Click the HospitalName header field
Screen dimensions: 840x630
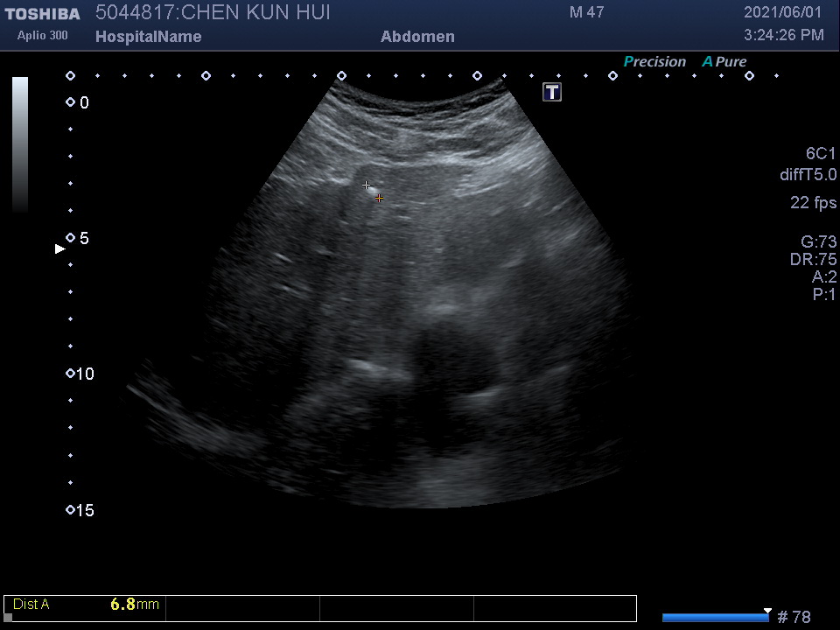[148, 37]
